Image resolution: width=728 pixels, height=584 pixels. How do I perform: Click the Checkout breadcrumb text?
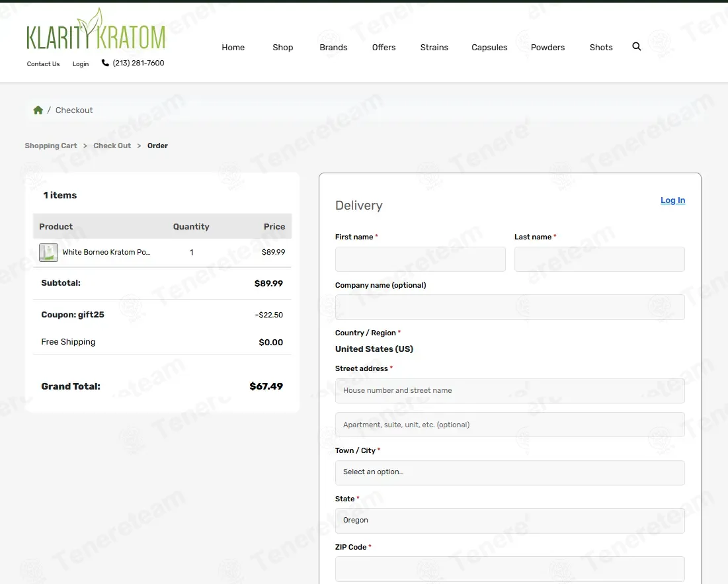pyautogui.click(x=74, y=110)
